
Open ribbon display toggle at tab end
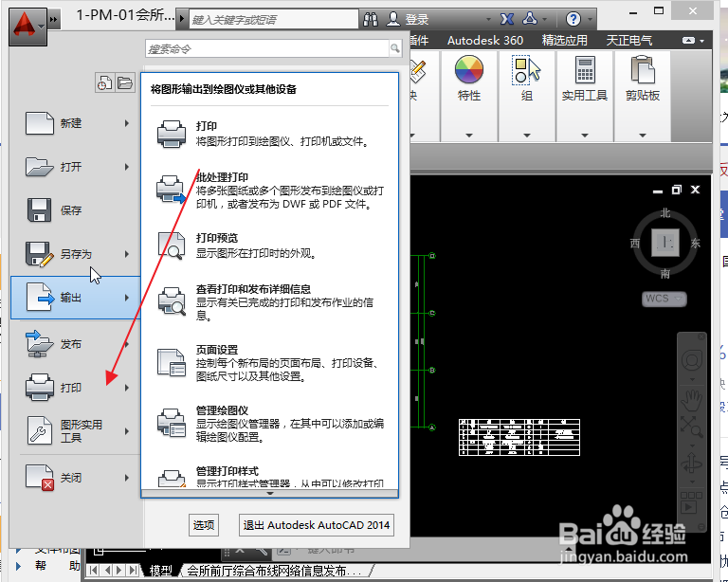click(x=688, y=41)
